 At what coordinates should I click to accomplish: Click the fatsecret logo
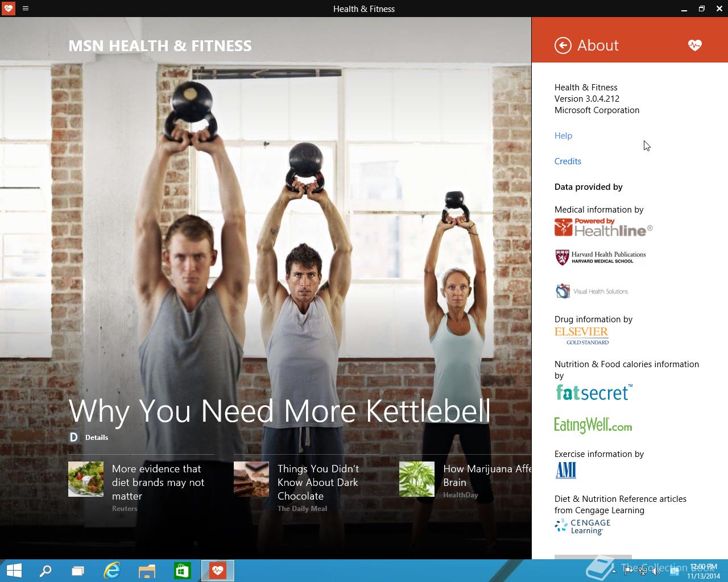593,392
